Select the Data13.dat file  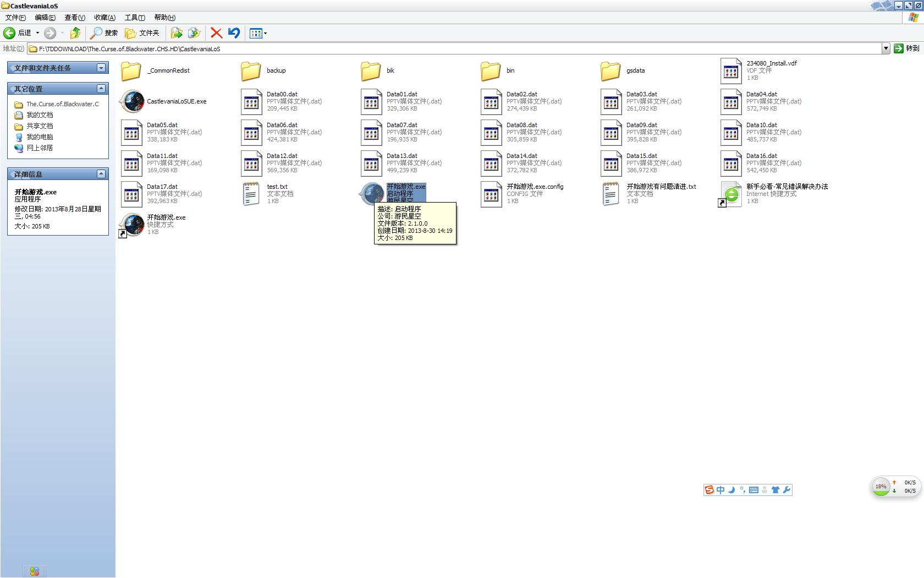pos(401,163)
